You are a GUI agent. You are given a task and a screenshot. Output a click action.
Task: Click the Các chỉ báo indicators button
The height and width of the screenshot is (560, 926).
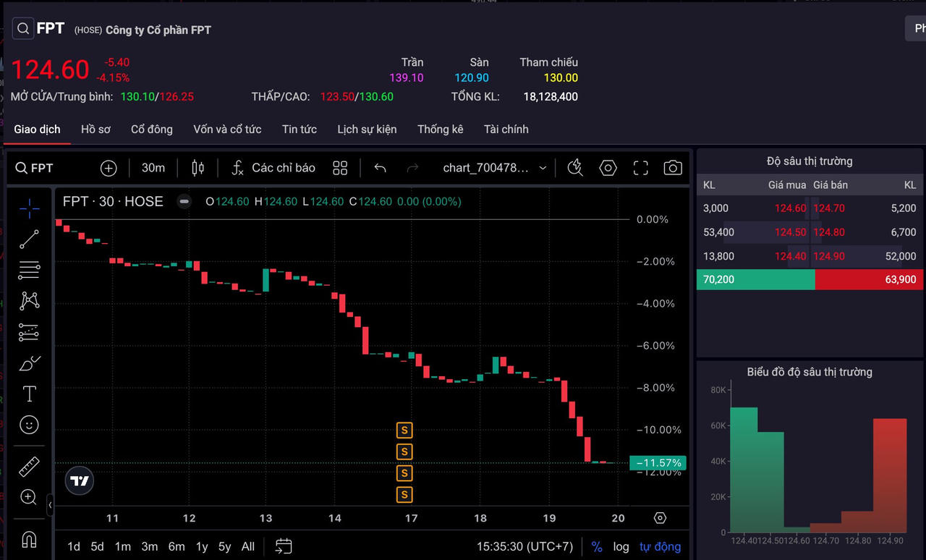click(x=273, y=169)
